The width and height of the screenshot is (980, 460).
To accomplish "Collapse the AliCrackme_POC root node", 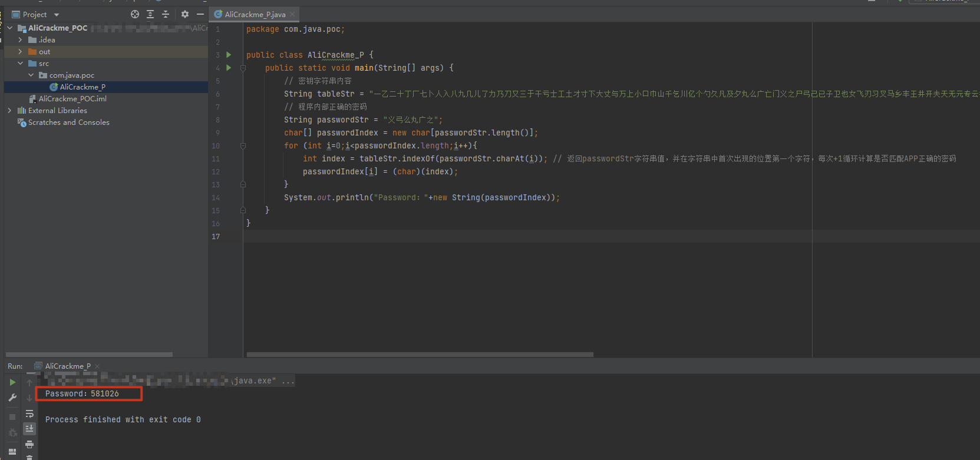I will click(x=10, y=28).
